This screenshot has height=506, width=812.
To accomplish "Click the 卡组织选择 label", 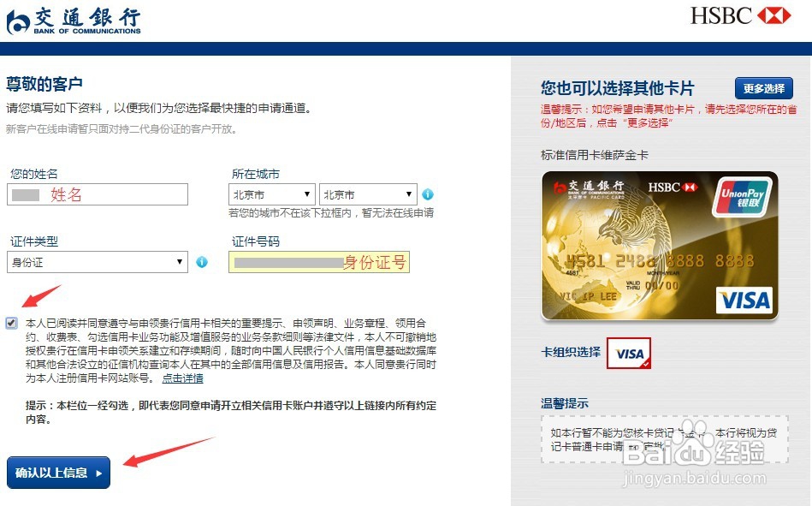I will click(x=571, y=352).
